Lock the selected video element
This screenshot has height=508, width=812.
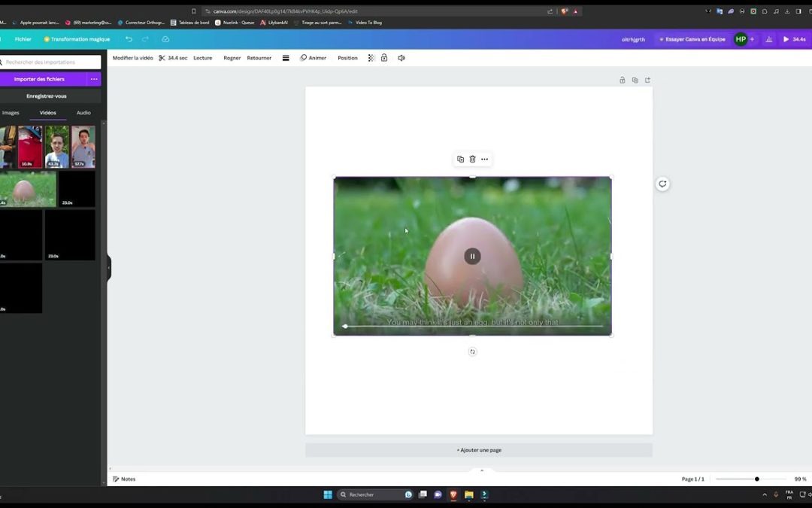click(384, 58)
